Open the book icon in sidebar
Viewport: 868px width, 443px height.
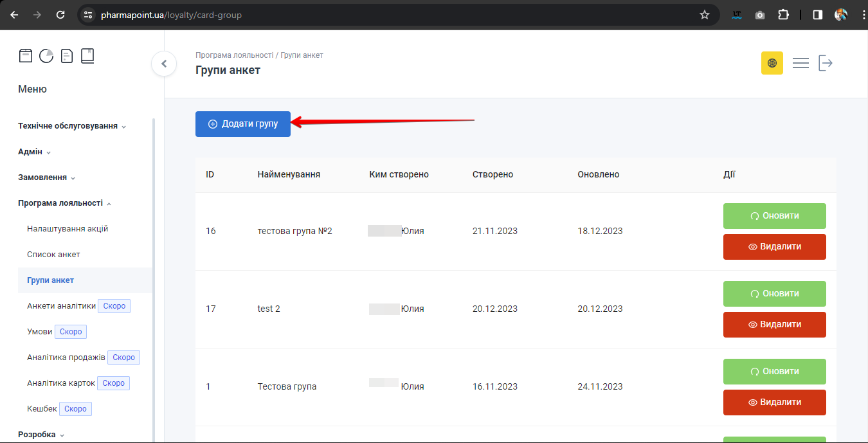coord(87,56)
